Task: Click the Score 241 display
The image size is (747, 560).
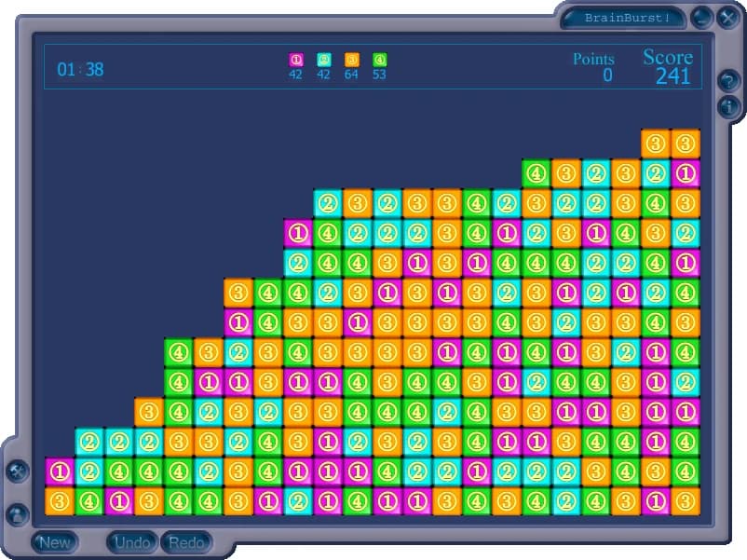Action: (x=670, y=66)
